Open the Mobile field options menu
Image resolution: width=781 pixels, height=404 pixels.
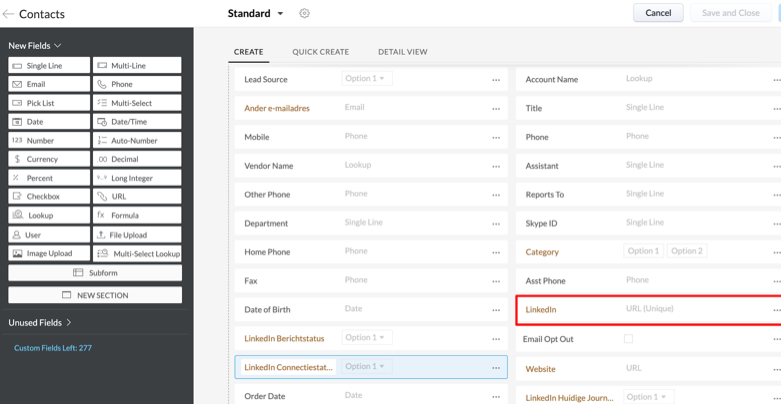(496, 137)
